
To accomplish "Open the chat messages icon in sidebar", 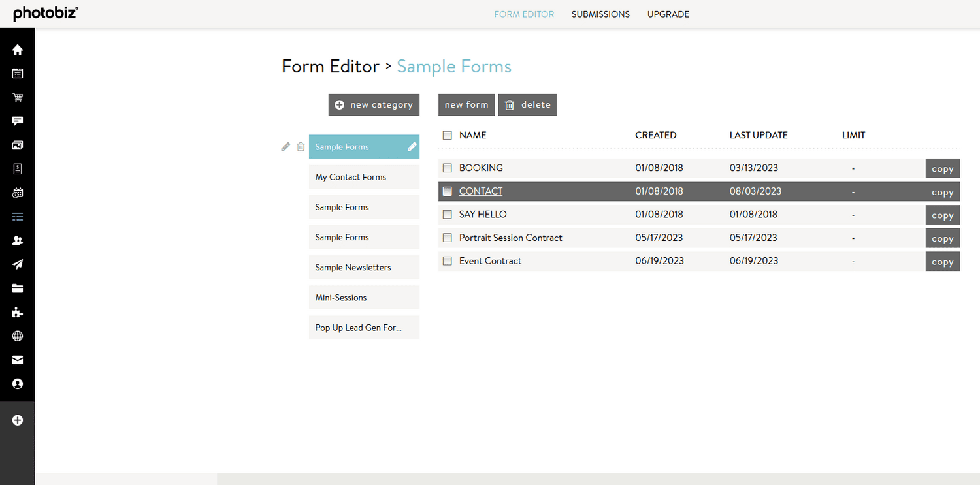I will (18, 121).
